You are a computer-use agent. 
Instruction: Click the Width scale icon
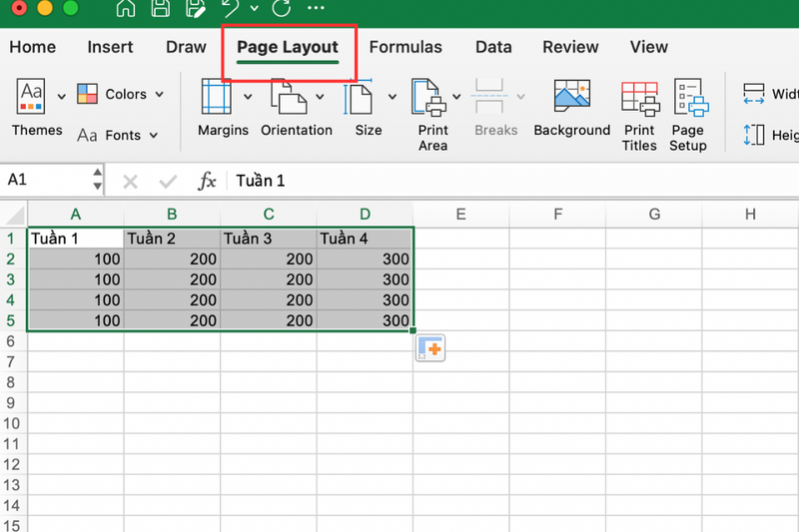click(x=754, y=94)
